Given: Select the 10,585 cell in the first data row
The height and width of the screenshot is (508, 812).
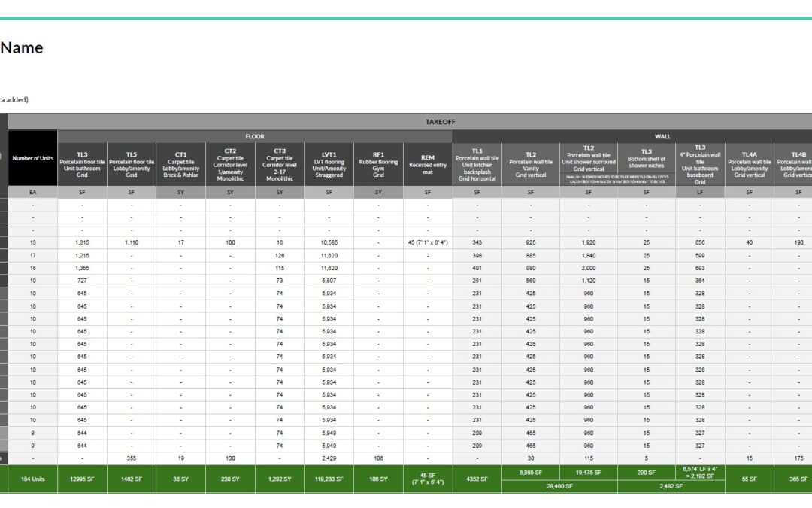Looking at the screenshot, I should pos(329,242).
